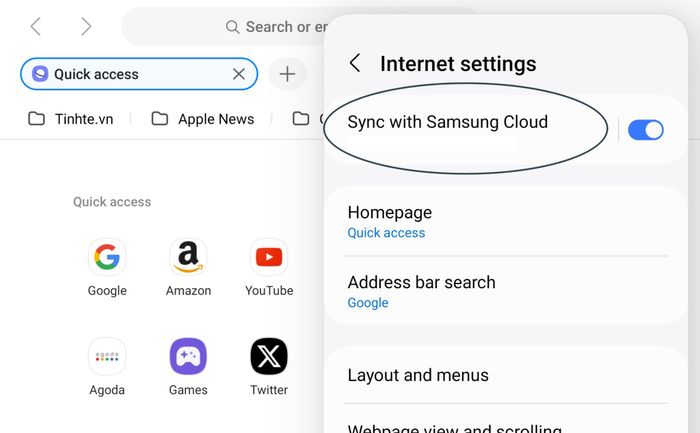The width and height of the screenshot is (700, 433).
Task: Select the Quick access tab
Action: coord(129,74)
